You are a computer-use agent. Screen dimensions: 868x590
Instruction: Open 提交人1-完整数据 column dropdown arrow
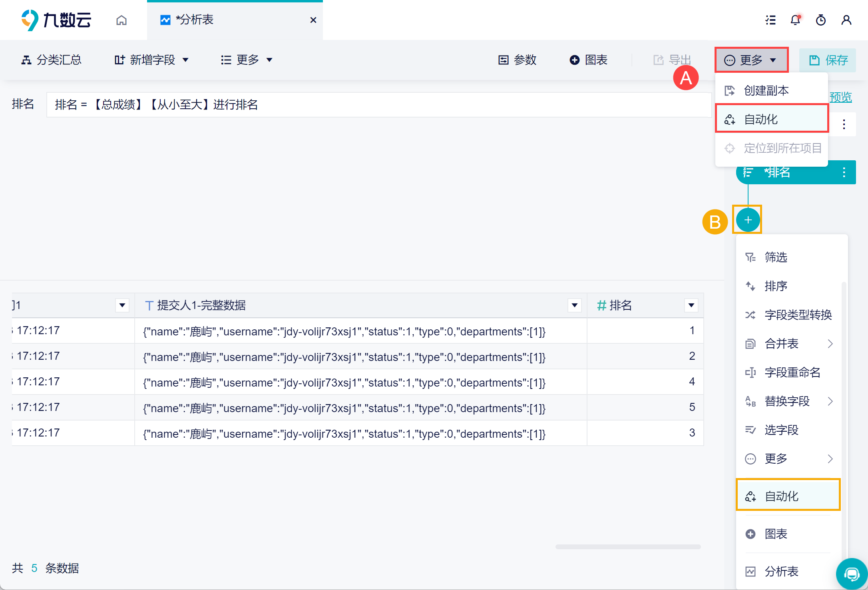[x=574, y=305]
